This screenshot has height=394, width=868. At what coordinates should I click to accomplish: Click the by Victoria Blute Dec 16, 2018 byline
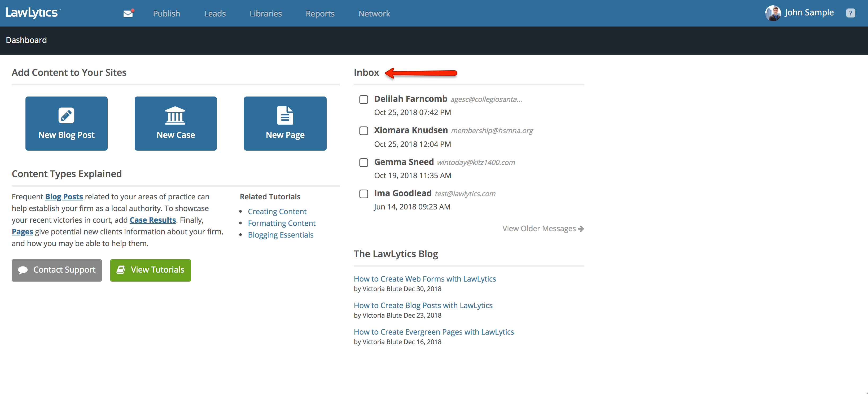(398, 342)
